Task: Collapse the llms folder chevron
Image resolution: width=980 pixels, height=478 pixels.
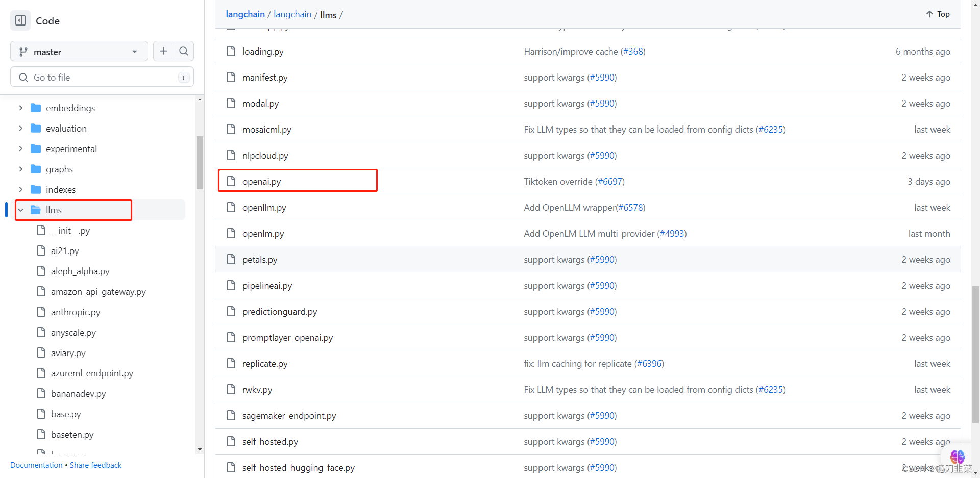Action: point(20,210)
